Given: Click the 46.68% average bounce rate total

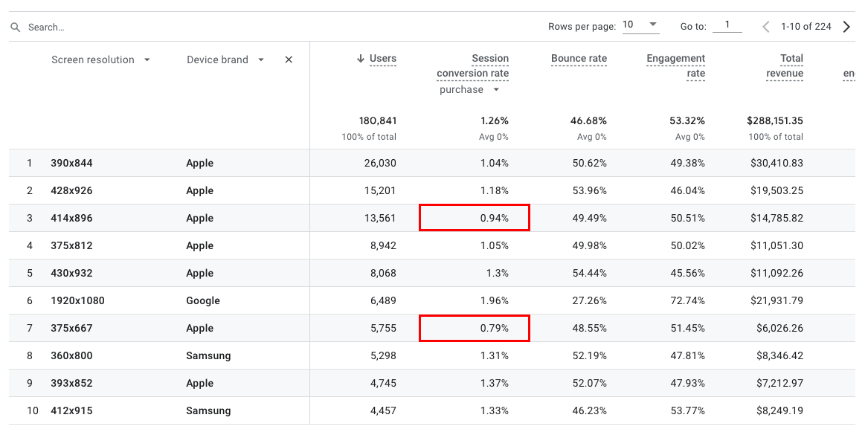Looking at the screenshot, I should [588, 120].
